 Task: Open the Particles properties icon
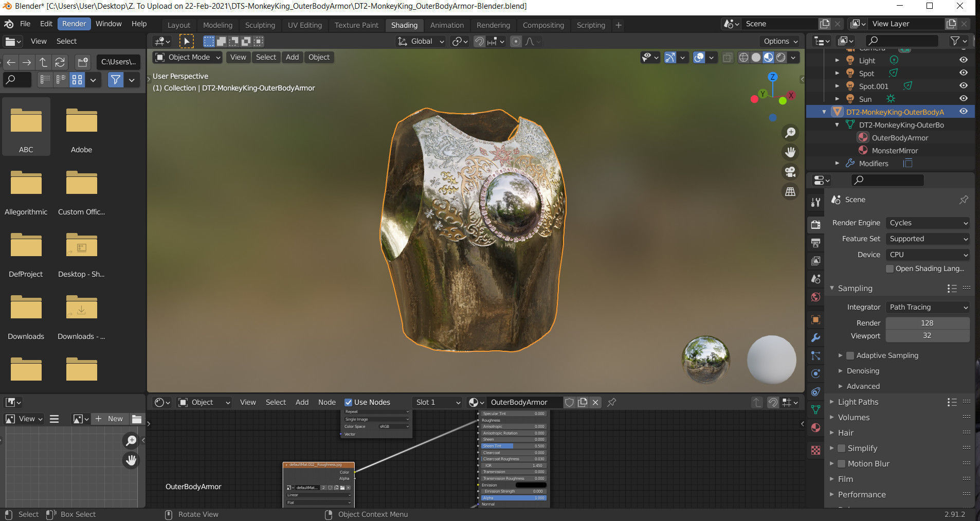816,355
